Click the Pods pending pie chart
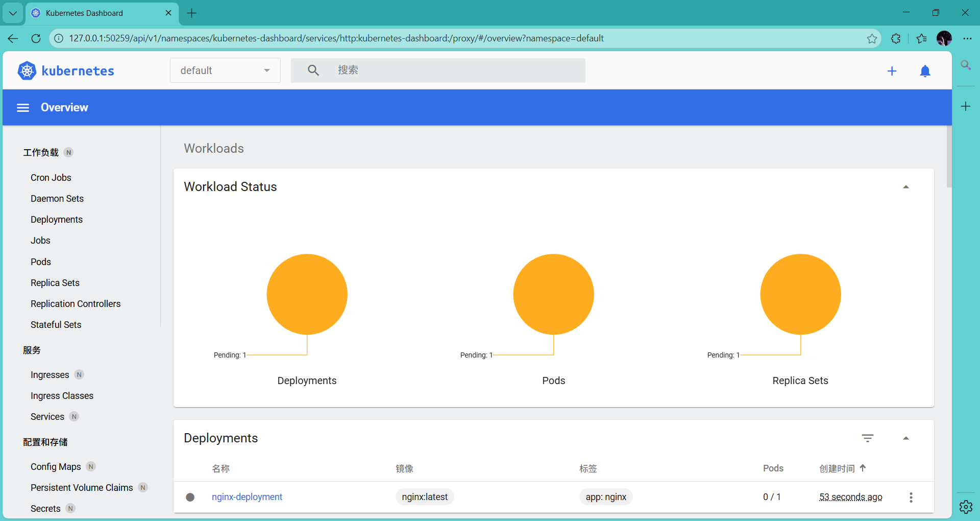Viewport: 980px width, 521px height. point(554,294)
